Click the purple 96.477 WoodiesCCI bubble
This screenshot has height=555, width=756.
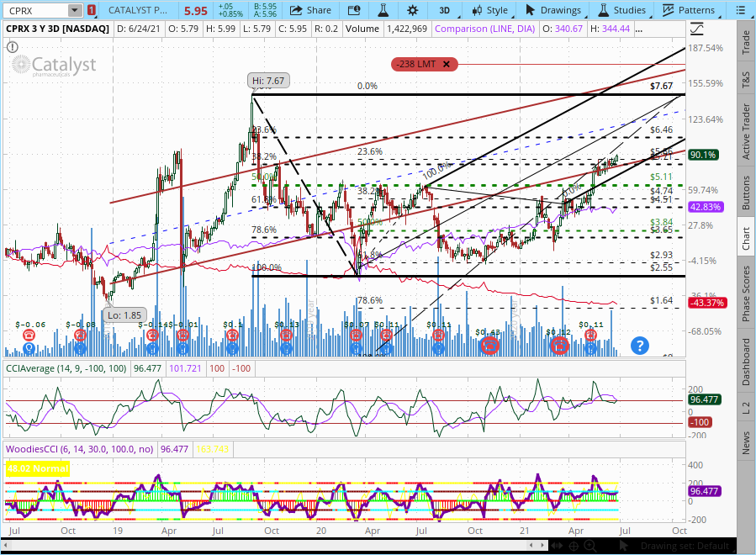pyautogui.click(x=705, y=491)
